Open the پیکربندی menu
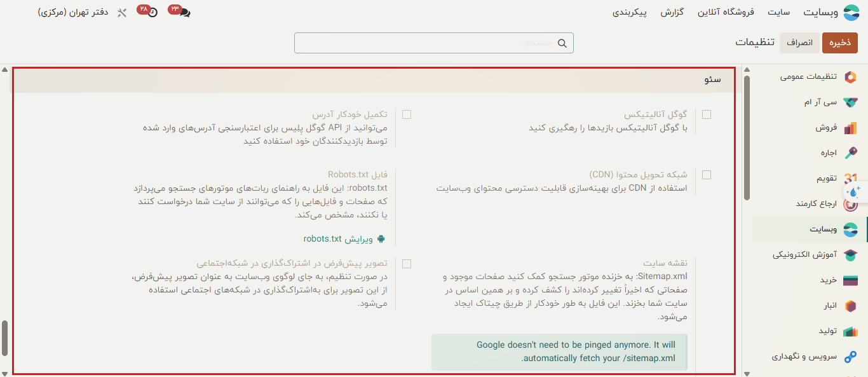The width and height of the screenshot is (868, 377). [630, 13]
